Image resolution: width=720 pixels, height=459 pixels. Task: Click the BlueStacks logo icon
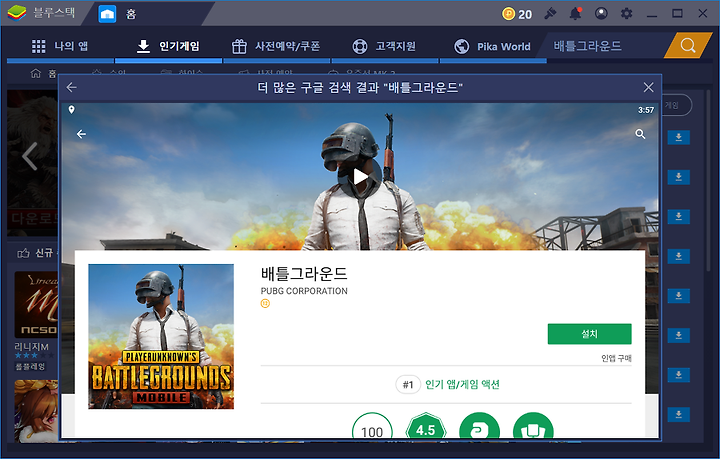[17, 13]
